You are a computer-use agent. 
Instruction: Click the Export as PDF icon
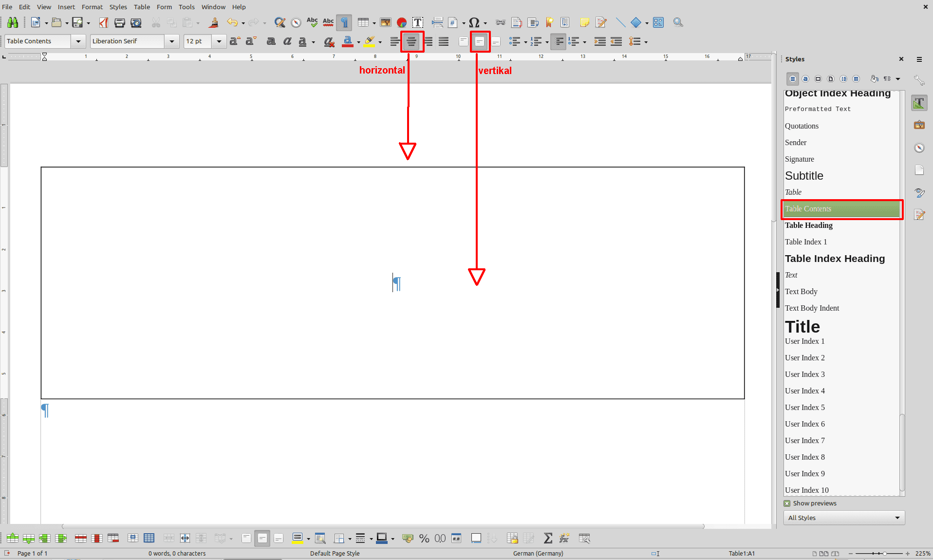click(103, 22)
